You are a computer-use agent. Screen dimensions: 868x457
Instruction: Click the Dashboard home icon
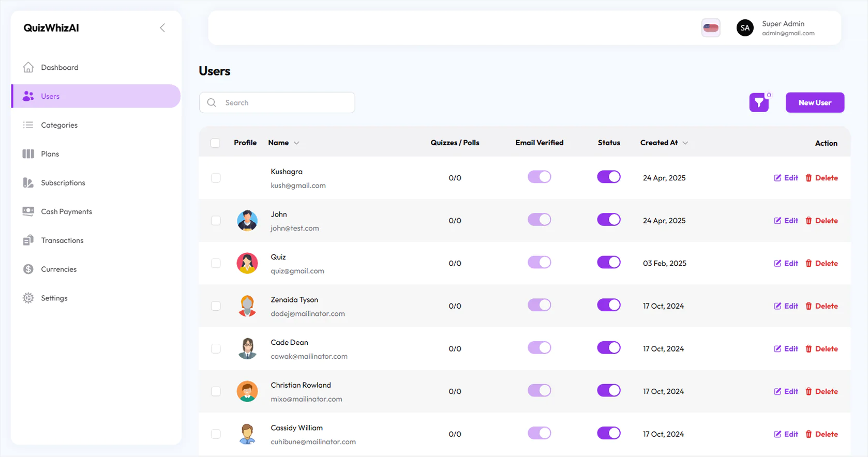[x=28, y=67]
